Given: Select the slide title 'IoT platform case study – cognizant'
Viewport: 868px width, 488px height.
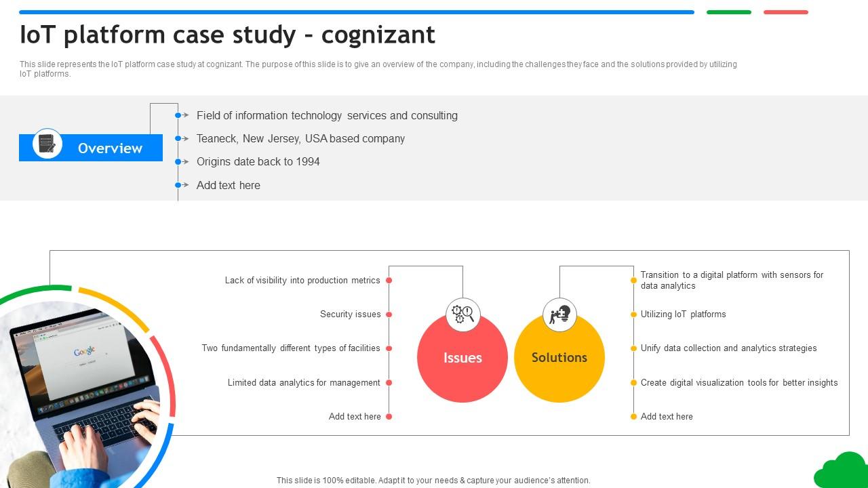Looking at the screenshot, I should (228, 35).
